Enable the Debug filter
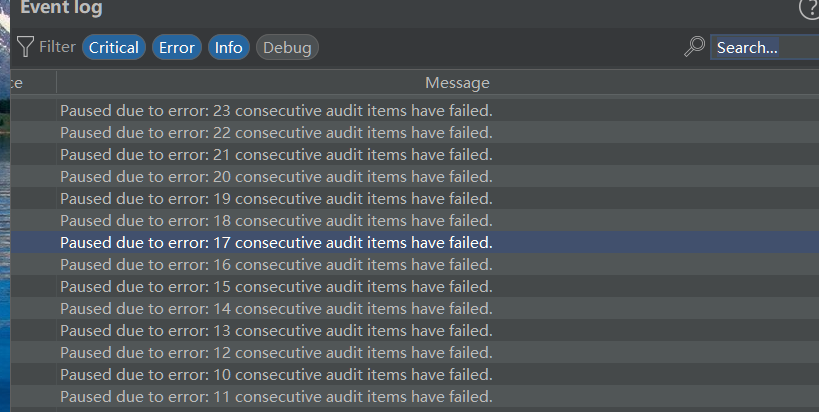819x412 pixels. (x=287, y=47)
